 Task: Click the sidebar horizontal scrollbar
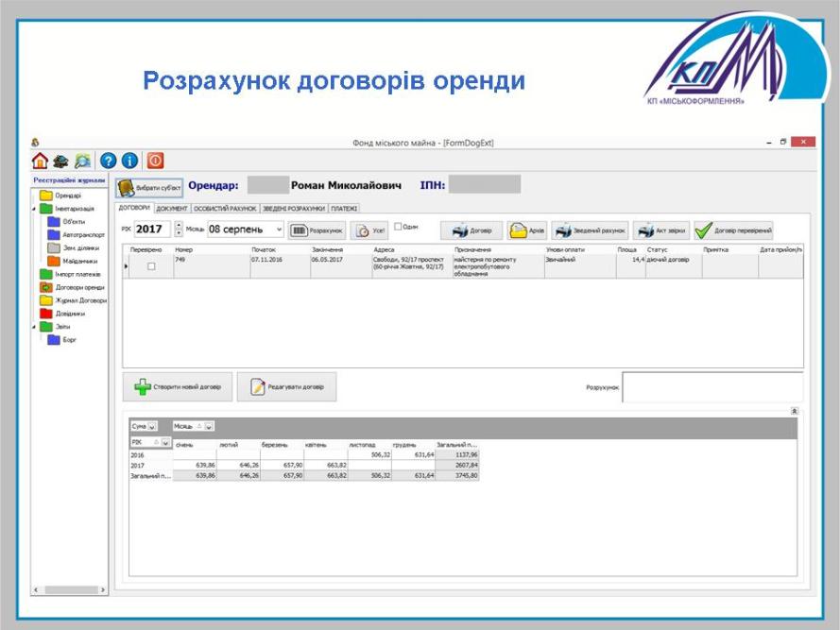coord(71,589)
